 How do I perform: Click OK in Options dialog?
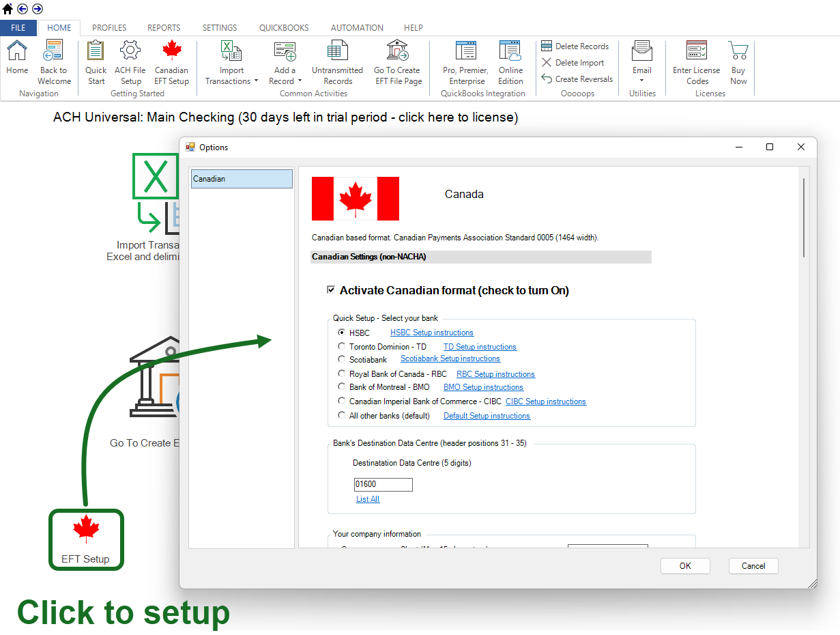(685, 565)
